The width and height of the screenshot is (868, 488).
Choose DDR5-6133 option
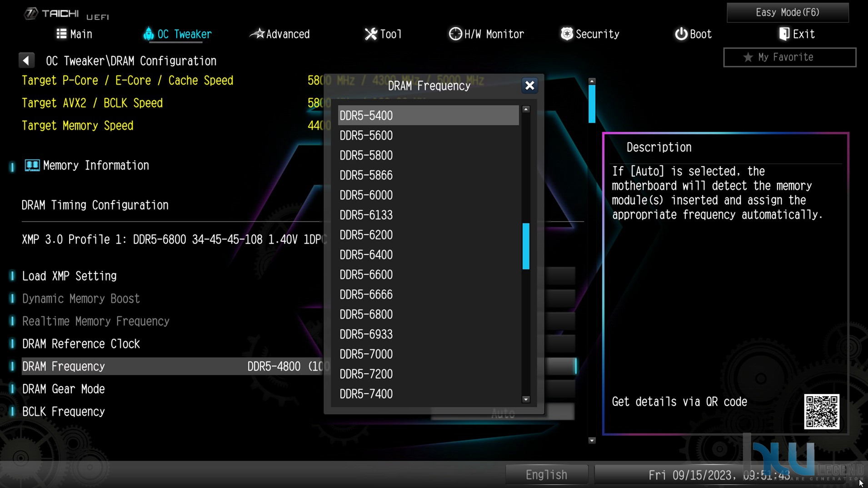click(428, 215)
